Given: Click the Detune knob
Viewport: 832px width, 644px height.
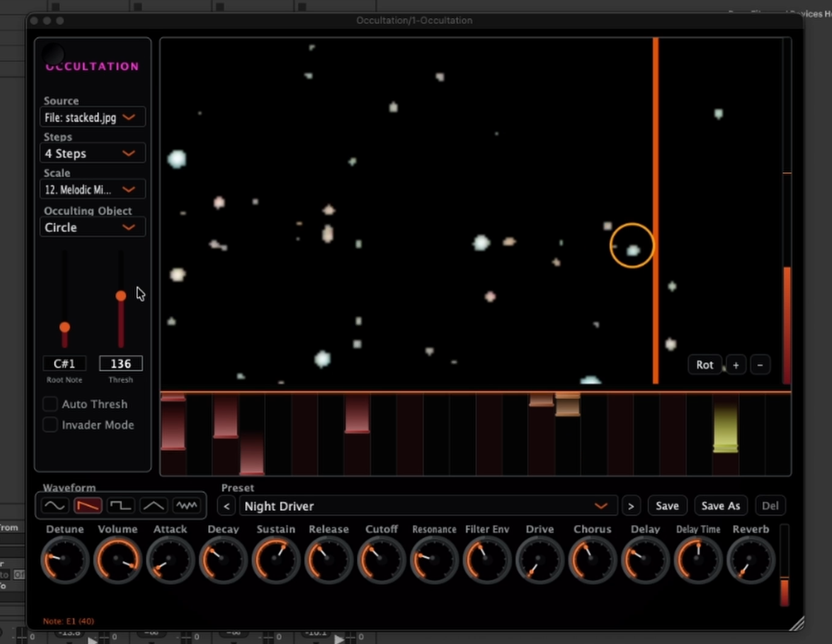Looking at the screenshot, I should [x=64, y=560].
